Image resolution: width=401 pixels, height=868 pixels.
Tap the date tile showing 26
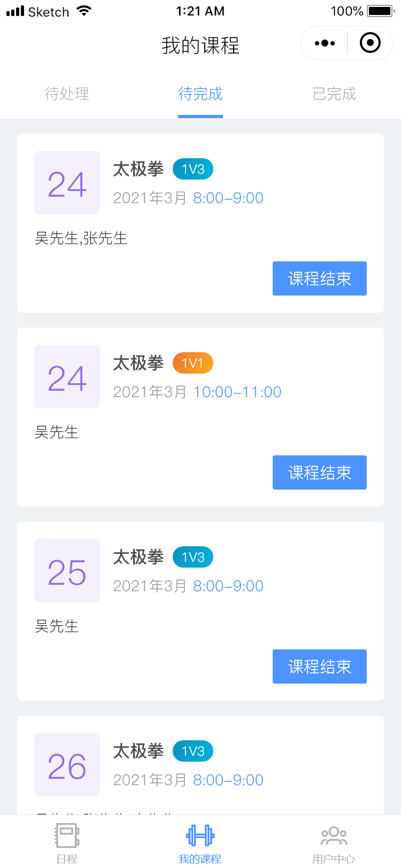coord(67,765)
